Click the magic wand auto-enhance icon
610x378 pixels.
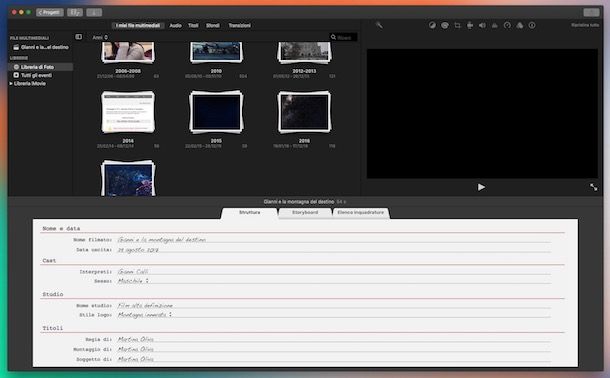coord(379,25)
